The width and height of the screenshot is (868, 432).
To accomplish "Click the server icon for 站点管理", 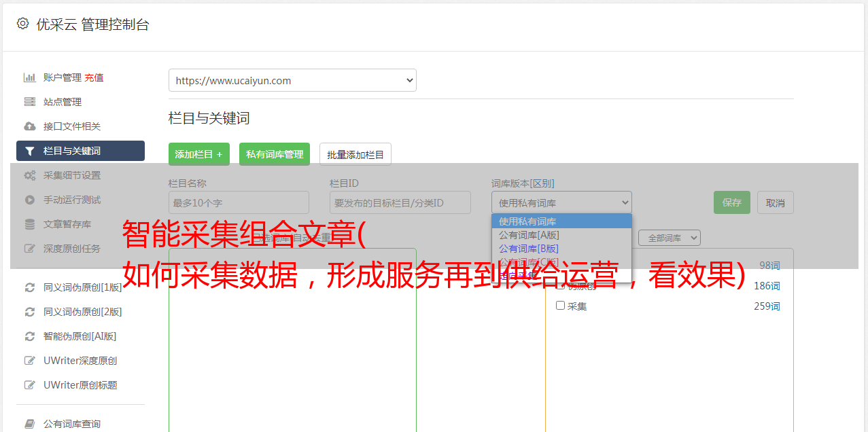I will [30, 102].
